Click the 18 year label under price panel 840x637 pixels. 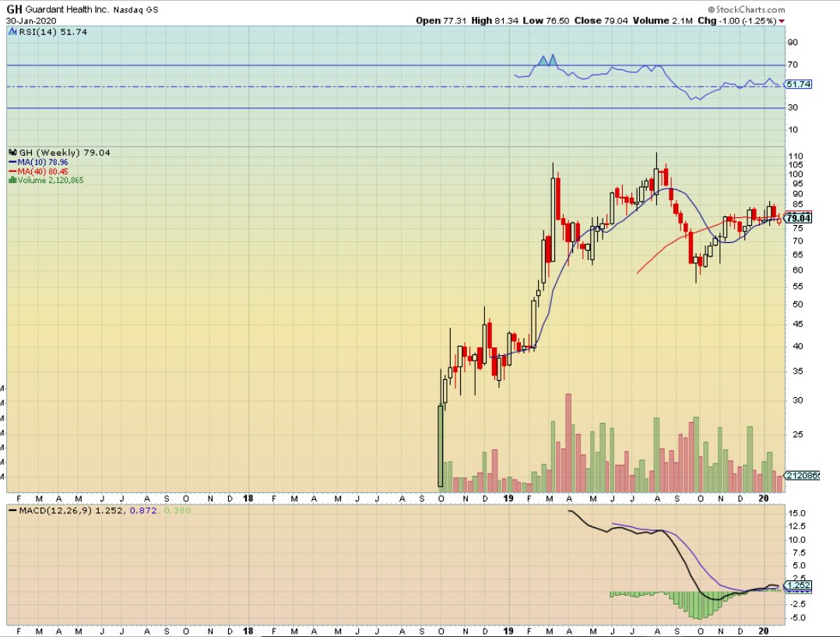[x=248, y=498]
